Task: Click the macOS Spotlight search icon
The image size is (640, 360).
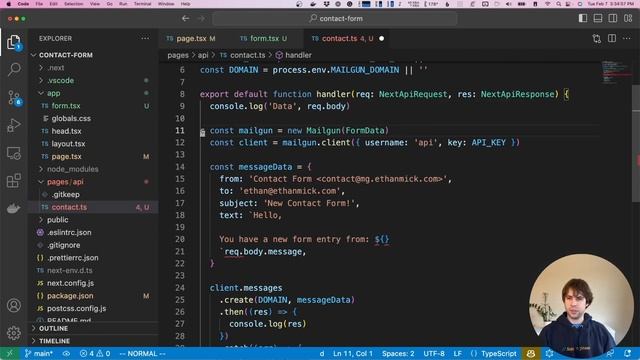Action: [x=558, y=4]
